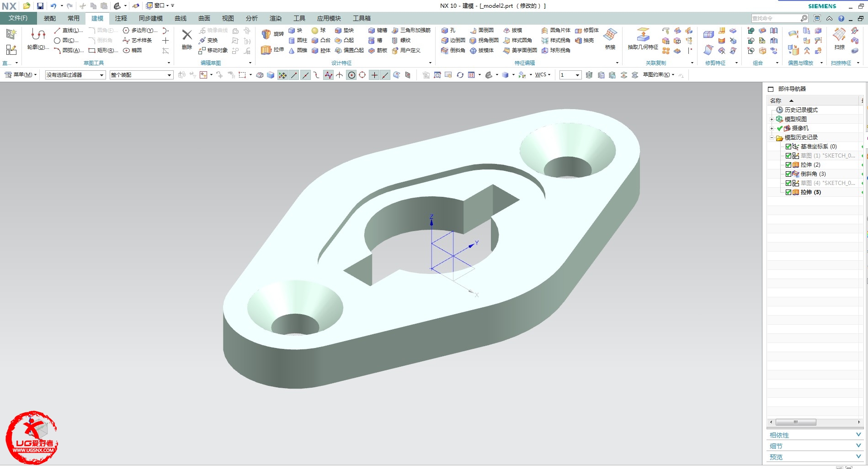Start the 旋转 revolve feature
Image resolution: width=868 pixels, height=469 pixels.
[x=273, y=34]
